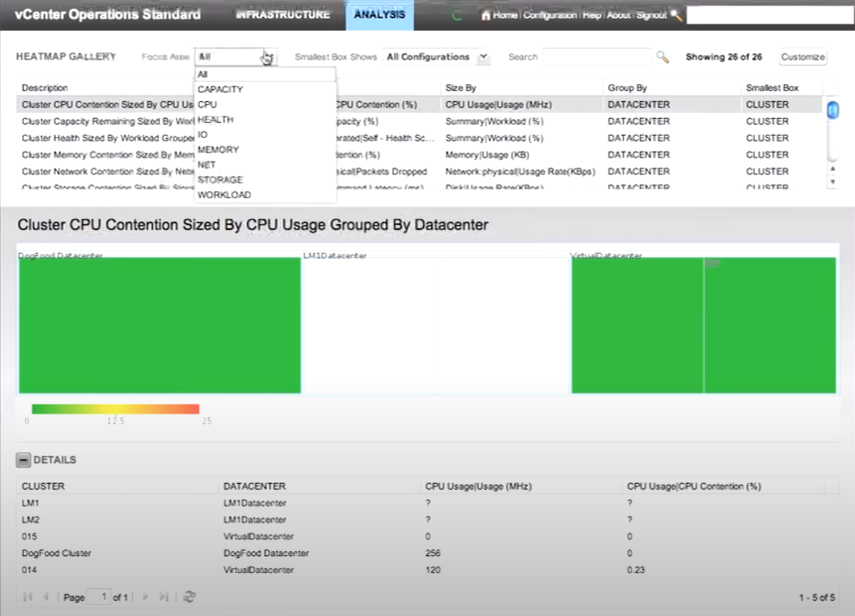Open the Smallest Box Shows dropdown
Image resolution: width=855 pixels, height=616 pixels.
point(483,58)
